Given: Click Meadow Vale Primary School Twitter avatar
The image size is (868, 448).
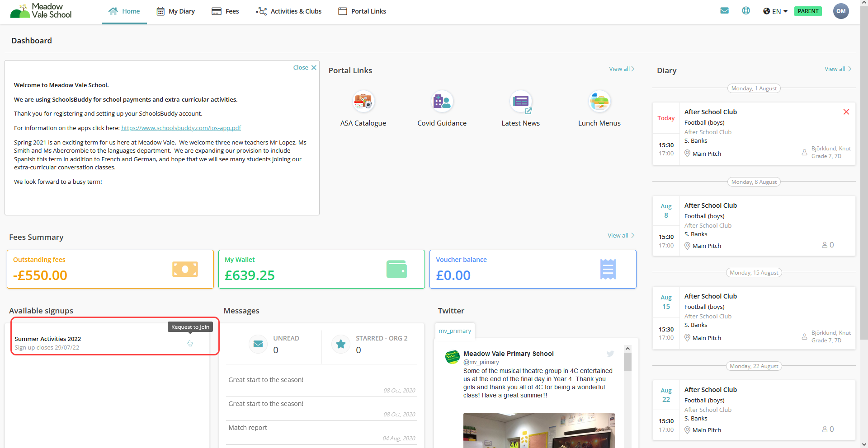Looking at the screenshot, I should tap(453, 357).
